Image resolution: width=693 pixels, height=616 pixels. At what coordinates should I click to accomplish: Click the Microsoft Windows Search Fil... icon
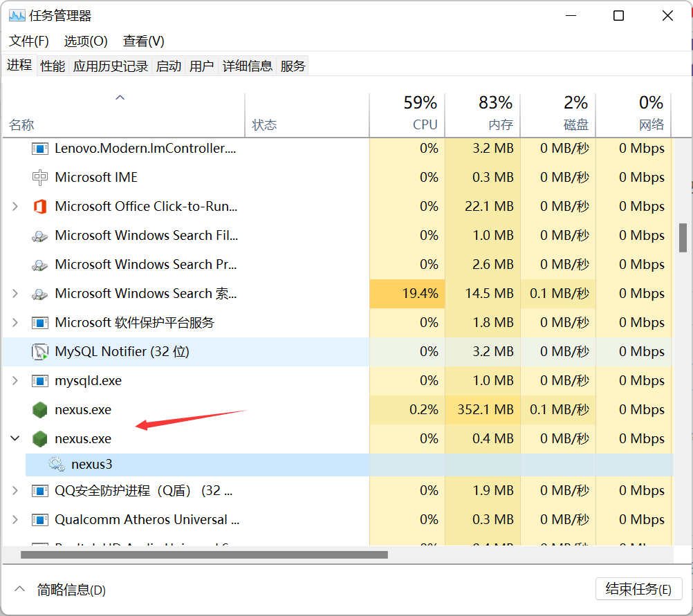(x=40, y=236)
